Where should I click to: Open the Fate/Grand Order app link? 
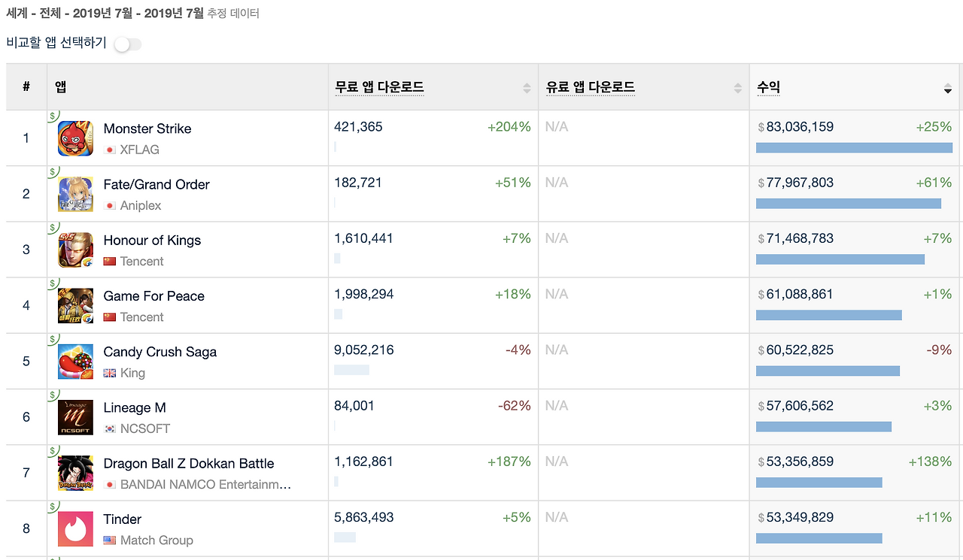(x=156, y=184)
